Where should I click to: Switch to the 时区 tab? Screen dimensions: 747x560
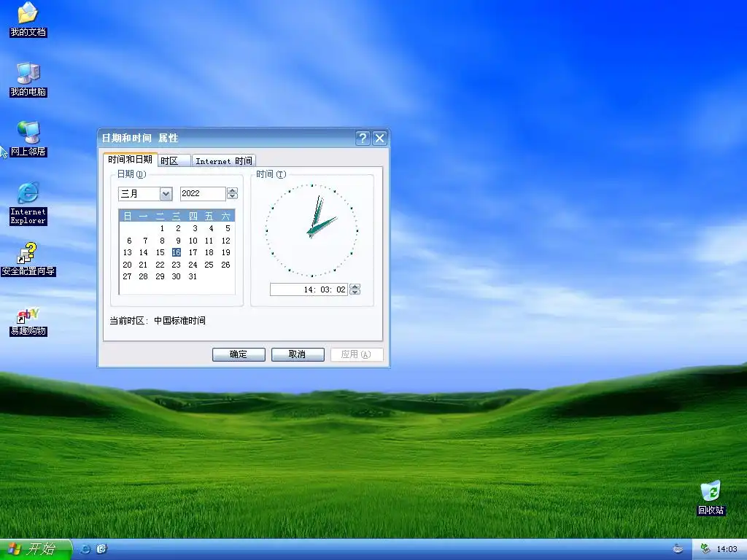[x=174, y=161]
